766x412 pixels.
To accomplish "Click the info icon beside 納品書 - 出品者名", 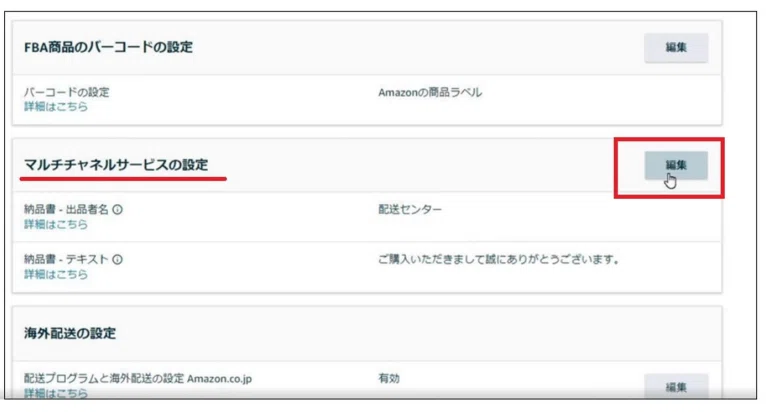I will coord(117,210).
